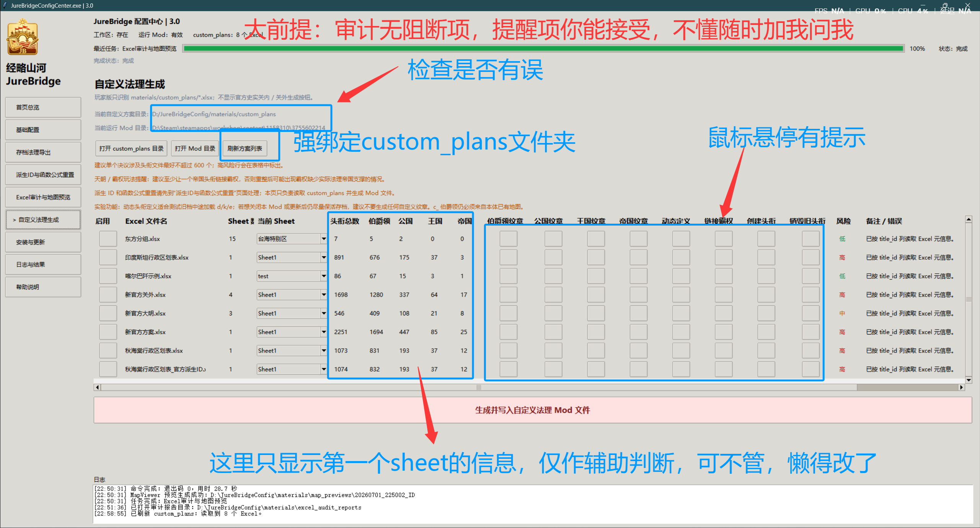Open sheet dropdown for 秋海棠行政区划表_官方派生ID row
The height and width of the screenshot is (528, 980).
coord(324,369)
